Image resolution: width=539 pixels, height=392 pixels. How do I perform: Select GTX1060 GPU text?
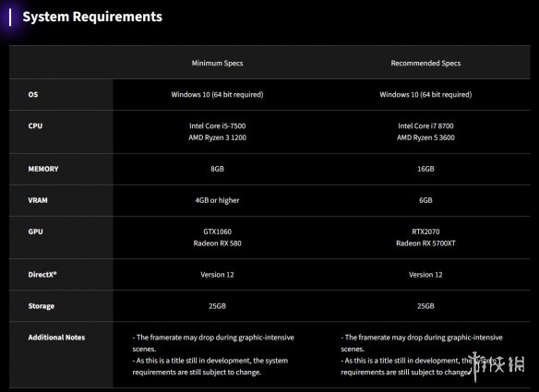tap(217, 232)
